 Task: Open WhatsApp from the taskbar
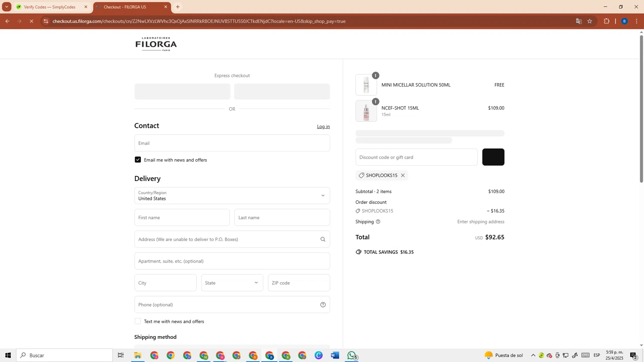(352, 355)
